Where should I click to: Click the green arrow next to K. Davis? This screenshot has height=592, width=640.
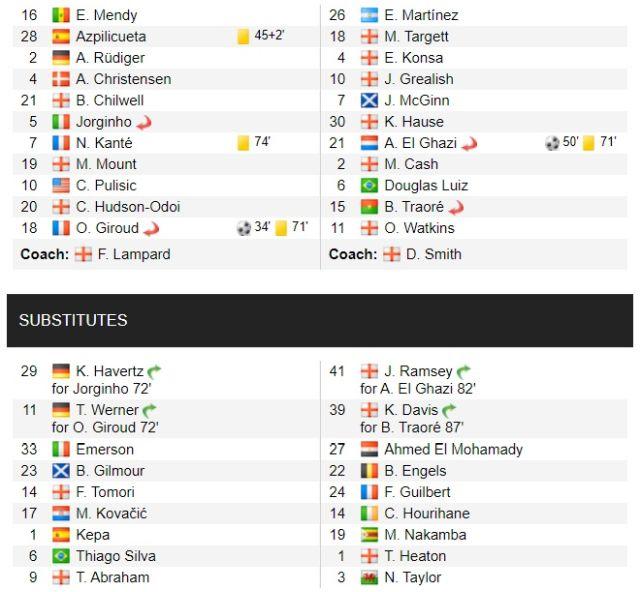(449, 410)
